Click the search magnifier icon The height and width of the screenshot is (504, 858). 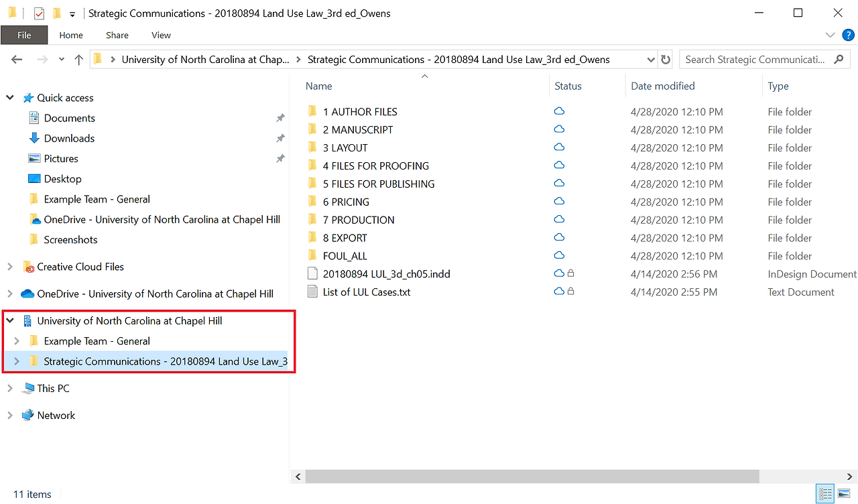(839, 60)
